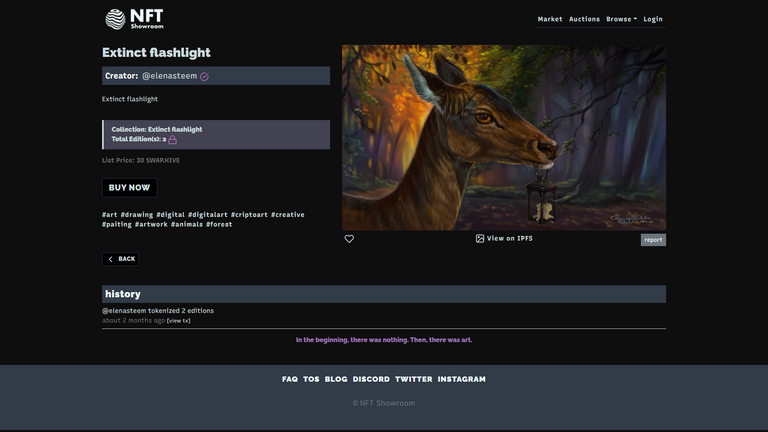The height and width of the screenshot is (432, 768).
Task: Open TWITTER link in footer
Action: [414, 379]
